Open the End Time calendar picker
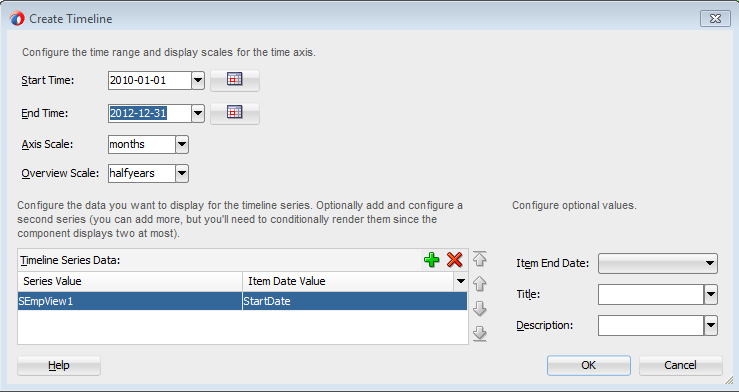The image size is (739, 392). (234, 114)
